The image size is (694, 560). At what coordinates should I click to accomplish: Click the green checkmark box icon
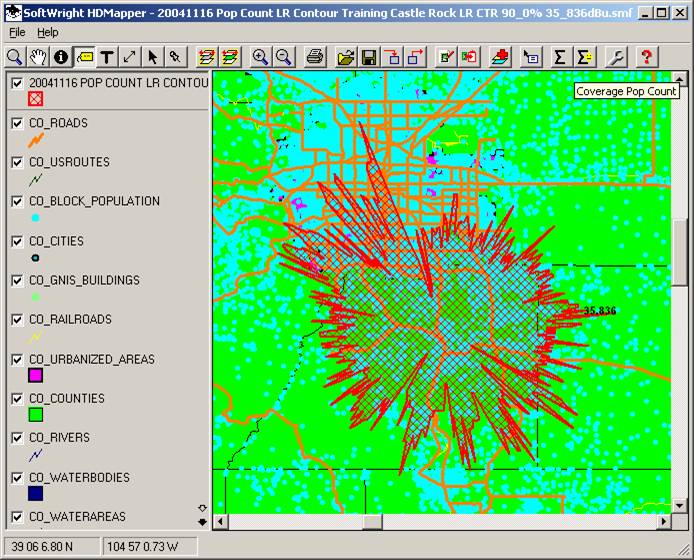[446, 57]
